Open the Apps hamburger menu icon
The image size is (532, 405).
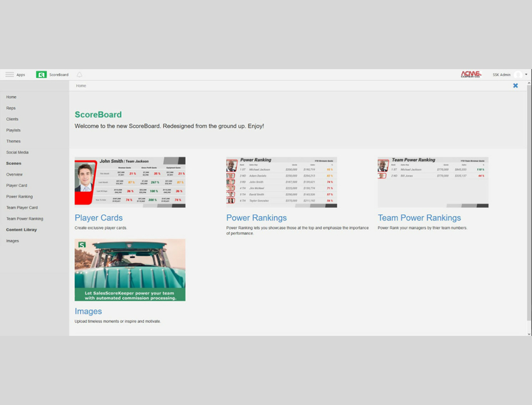click(x=10, y=74)
